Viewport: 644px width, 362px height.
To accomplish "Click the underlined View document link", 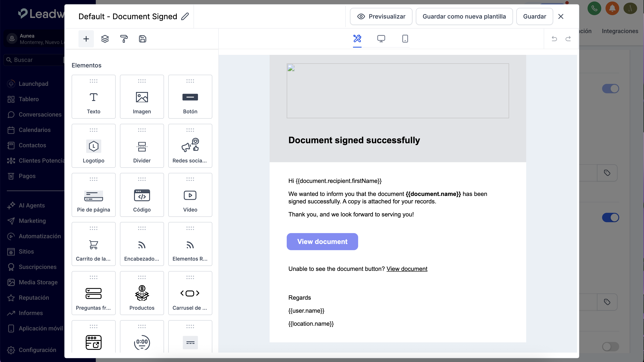I will click(407, 269).
